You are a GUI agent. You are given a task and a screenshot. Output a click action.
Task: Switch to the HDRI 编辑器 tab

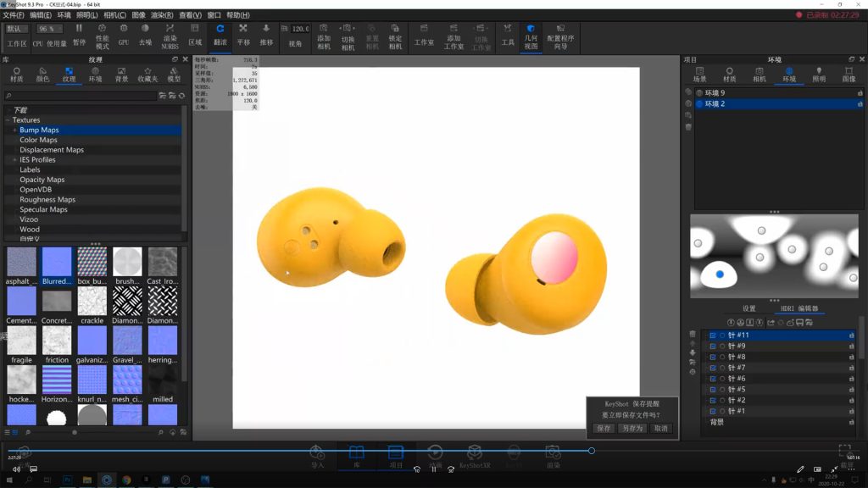click(x=801, y=308)
